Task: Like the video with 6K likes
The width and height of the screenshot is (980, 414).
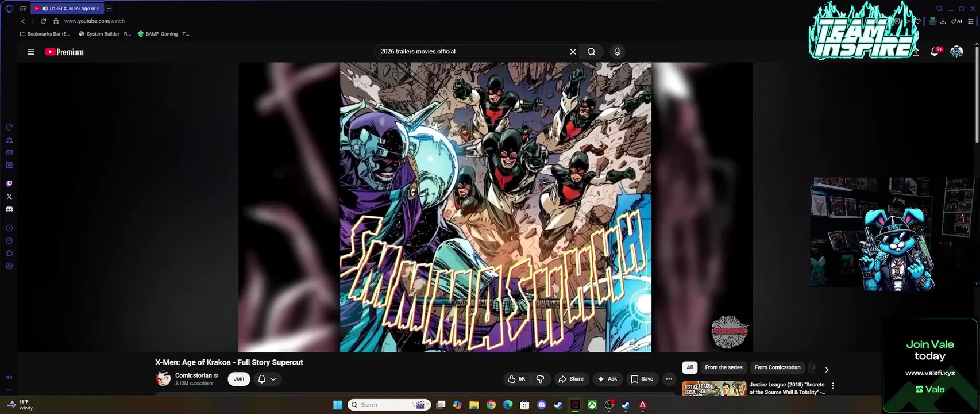Action: coord(516,379)
